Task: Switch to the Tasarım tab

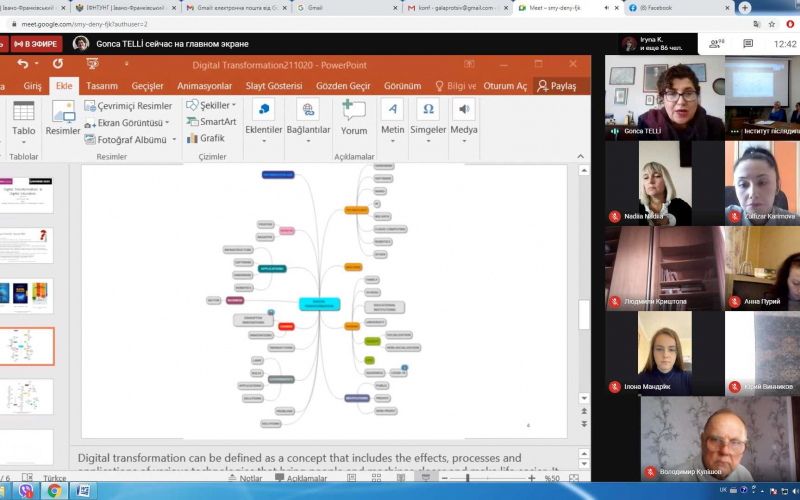Action: click(x=102, y=86)
